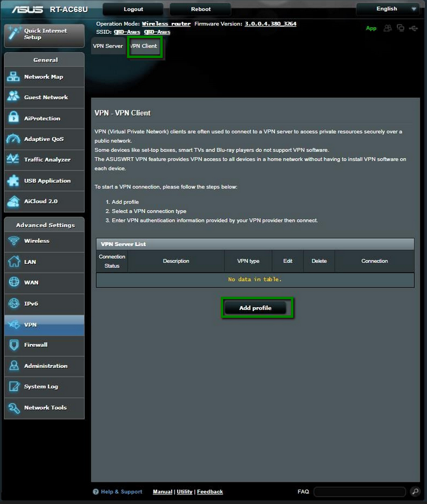427x504 pixels.
Task: Click the Help & Support text
Action: 122,491
